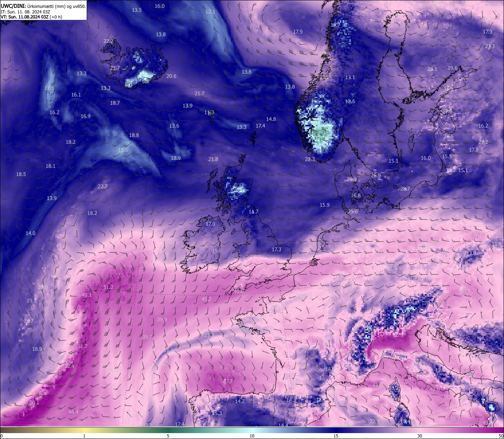Click the 17.0 value over Ireland
The width and height of the screenshot is (504, 439).
click(x=210, y=224)
